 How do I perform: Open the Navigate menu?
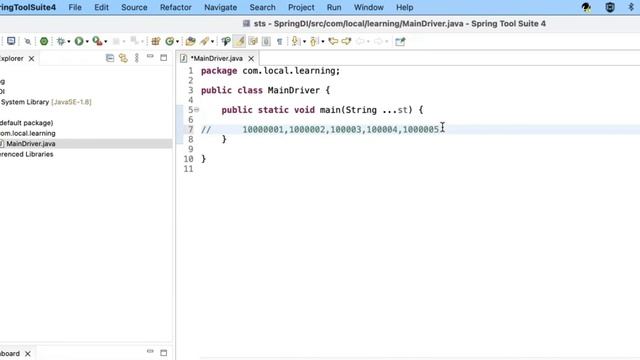(x=220, y=7)
